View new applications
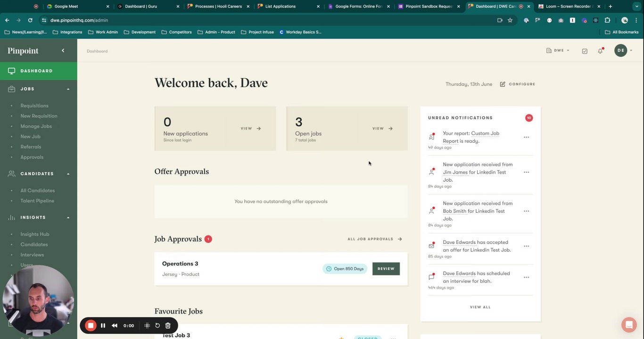This screenshot has height=339, width=644. (x=251, y=129)
